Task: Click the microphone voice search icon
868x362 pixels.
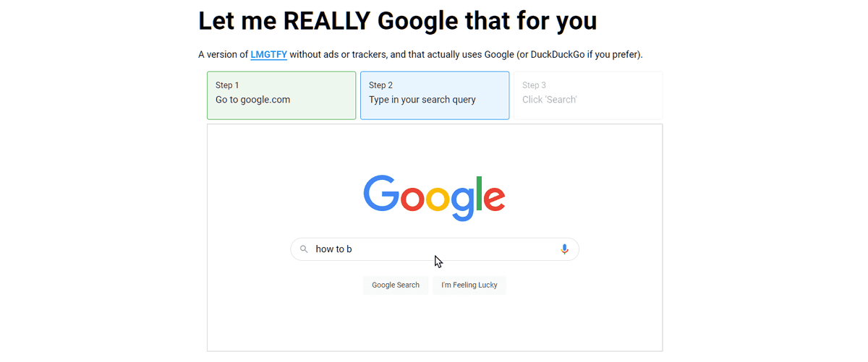Action: [x=564, y=249]
